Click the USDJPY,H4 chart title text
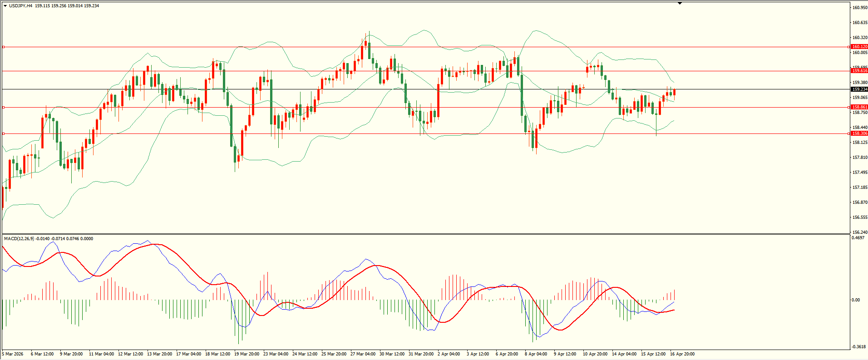This screenshot has height=360, width=868. (20, 6)
